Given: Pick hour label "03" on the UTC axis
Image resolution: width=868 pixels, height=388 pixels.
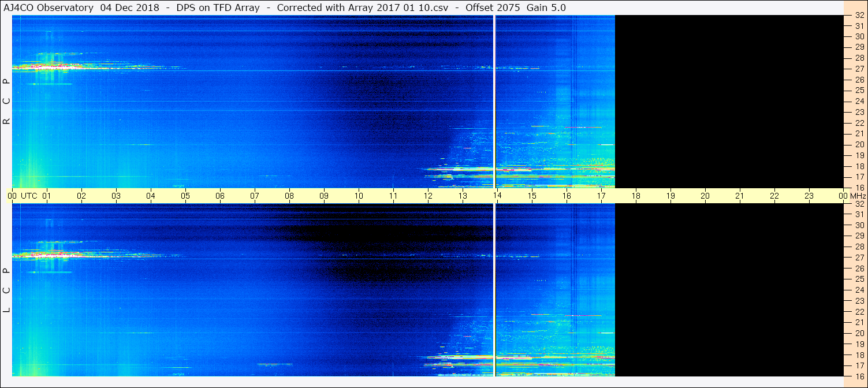Looking at the screenshot, I should click(x=116, y=196).
